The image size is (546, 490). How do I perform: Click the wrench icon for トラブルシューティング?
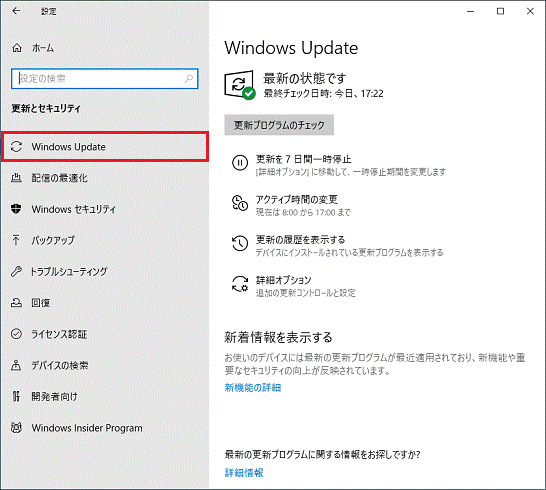pos(16,271)
